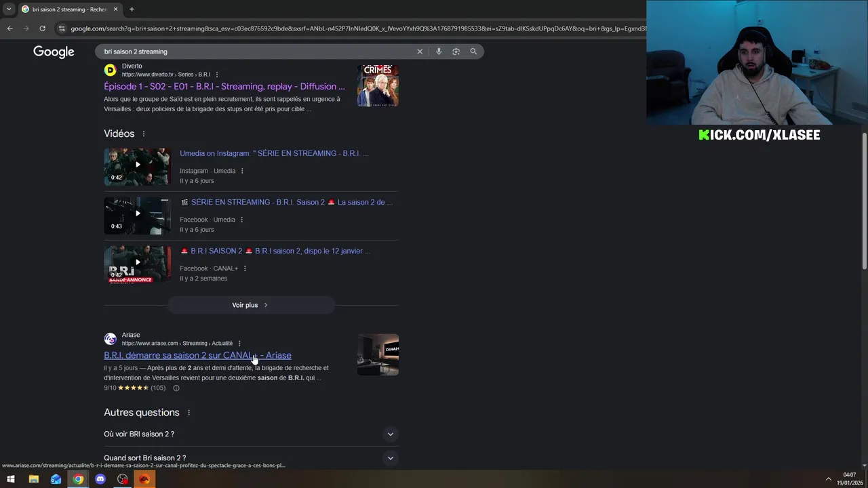Screen dimensions: 868x488
Task: Click the Voir plus button
Action: [251, 305]
